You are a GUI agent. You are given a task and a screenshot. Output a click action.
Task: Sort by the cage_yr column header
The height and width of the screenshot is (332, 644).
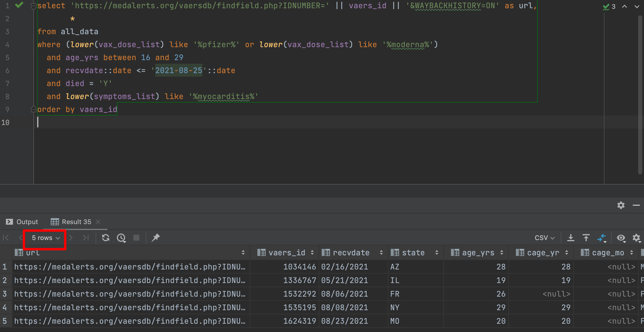(541, 253)
